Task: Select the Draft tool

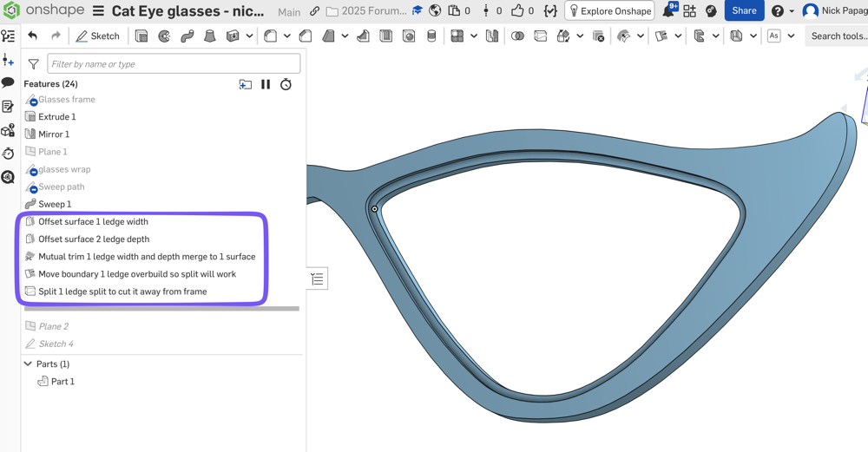Action: click(328, 36)
